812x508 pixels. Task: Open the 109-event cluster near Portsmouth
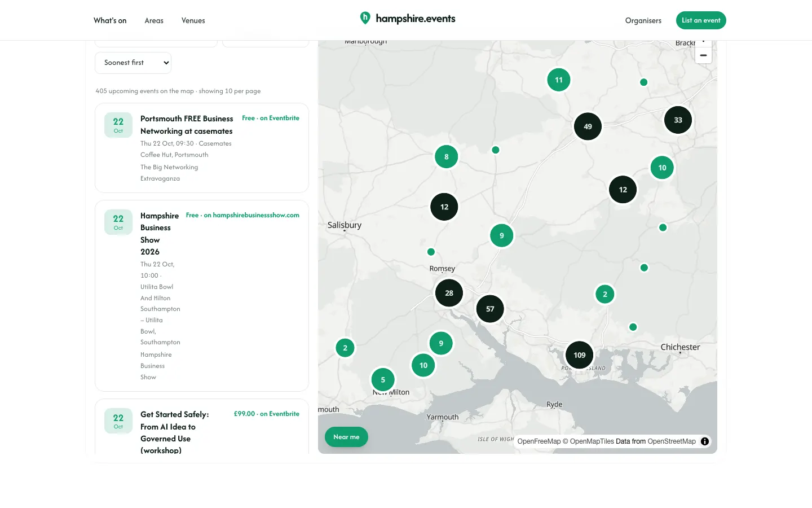tap(580, 355)
